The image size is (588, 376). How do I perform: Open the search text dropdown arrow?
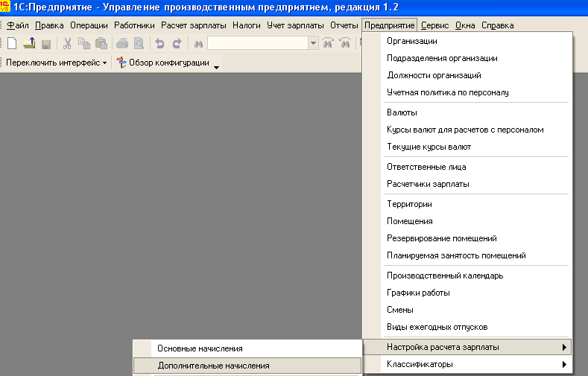(313, 43)
